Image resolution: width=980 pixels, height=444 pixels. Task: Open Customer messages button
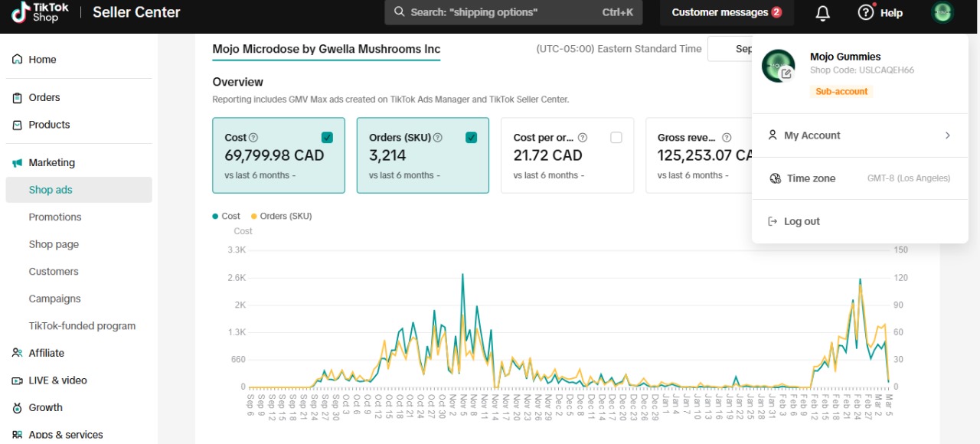click(726, 12)
